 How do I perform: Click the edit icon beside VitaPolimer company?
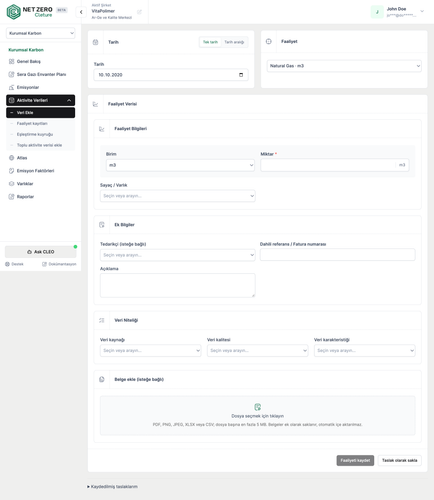[x=139, y=12]
